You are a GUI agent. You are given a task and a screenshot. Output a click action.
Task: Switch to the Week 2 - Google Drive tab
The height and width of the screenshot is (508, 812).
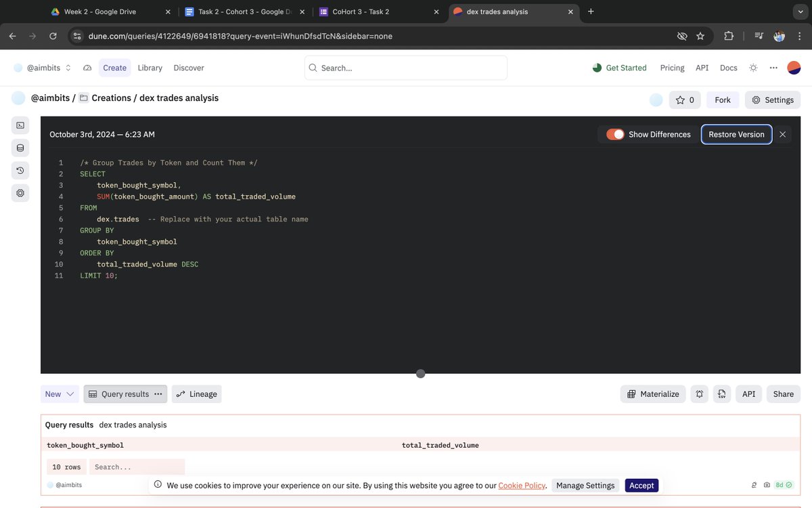coord(108,12)
